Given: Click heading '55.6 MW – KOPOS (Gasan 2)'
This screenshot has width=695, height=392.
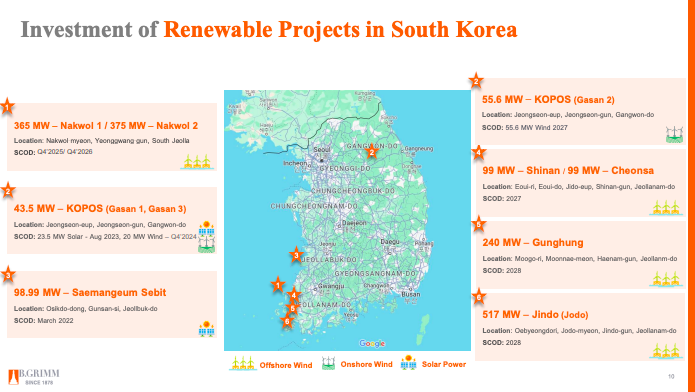Looking at the screenshot, I should coord(548,100).
